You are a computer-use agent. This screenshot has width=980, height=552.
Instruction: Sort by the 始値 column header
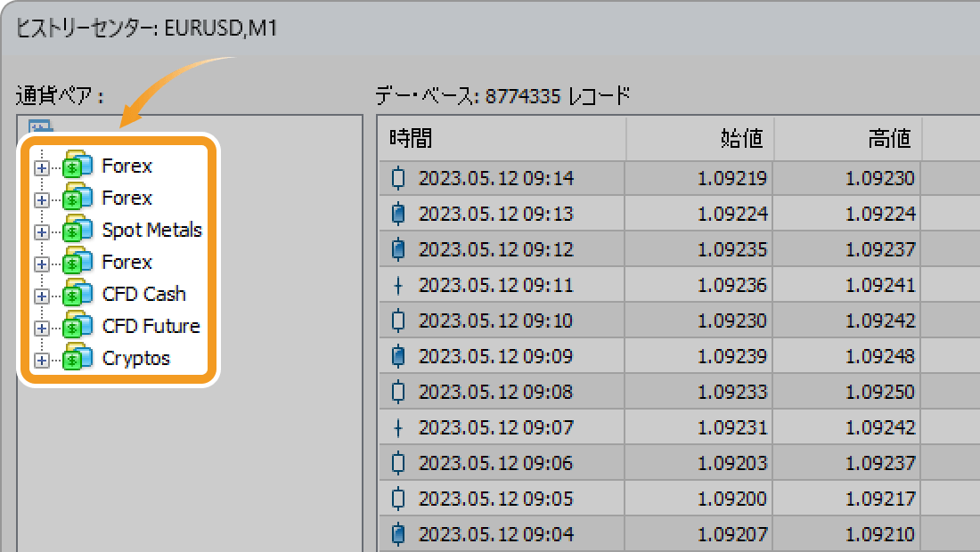point(700,138)
